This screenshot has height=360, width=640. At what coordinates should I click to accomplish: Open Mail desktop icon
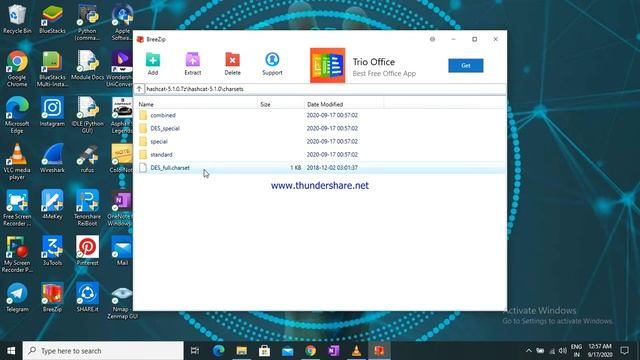[122, 251]
